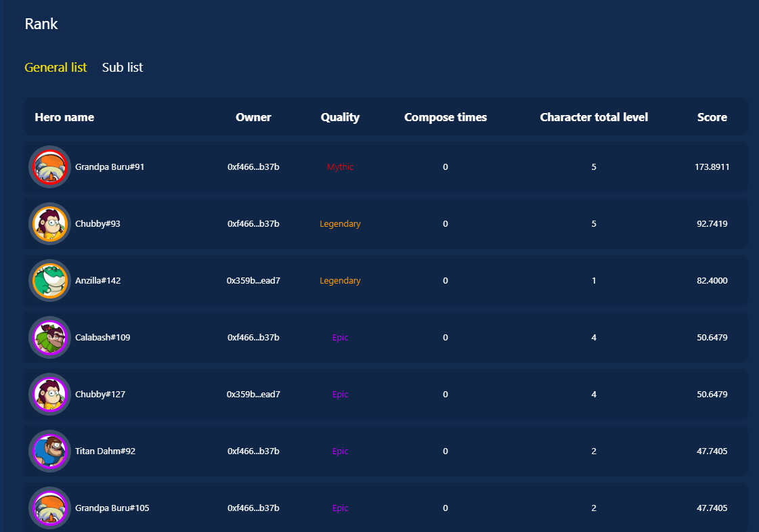Select hero name Grandpa Buru#105

112,508
